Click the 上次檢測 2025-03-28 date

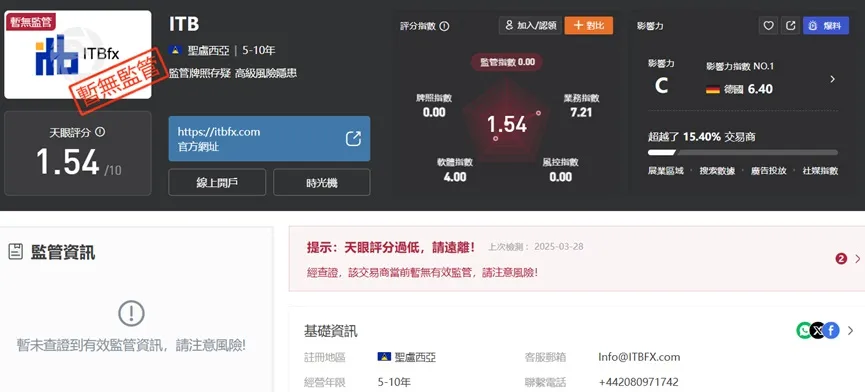[x=535, y=246]
